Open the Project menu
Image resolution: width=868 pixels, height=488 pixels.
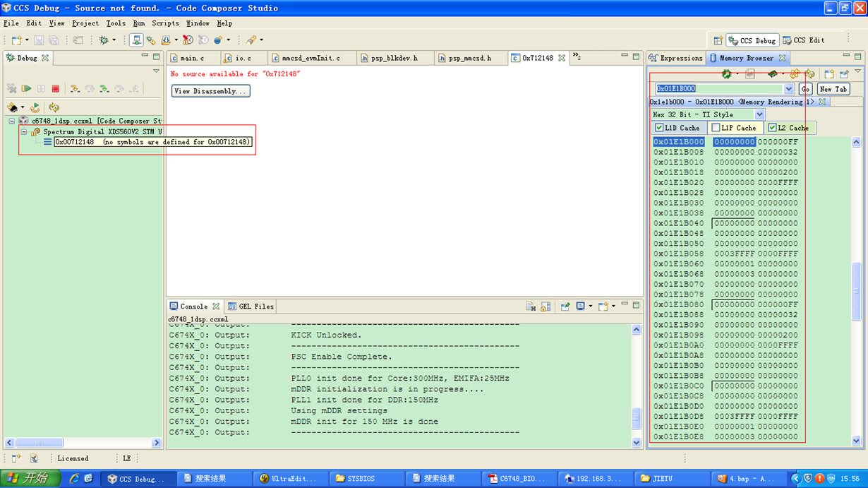[85, 23]
